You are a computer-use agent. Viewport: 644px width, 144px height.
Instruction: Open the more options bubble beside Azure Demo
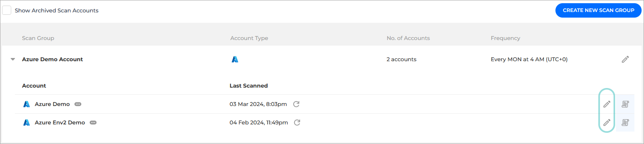click(78, 104)
